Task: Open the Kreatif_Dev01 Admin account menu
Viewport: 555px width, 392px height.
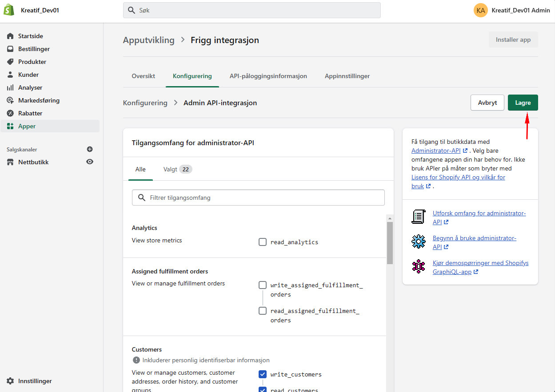Action: click(512, 10)
